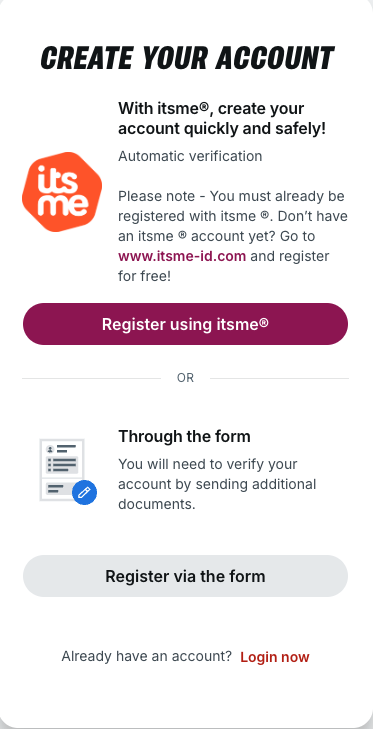Click the blue pencil edit badge
Image resolution: width=373 pixels, height=729 pixels.
pyautogui.click(x=85, y=492)
